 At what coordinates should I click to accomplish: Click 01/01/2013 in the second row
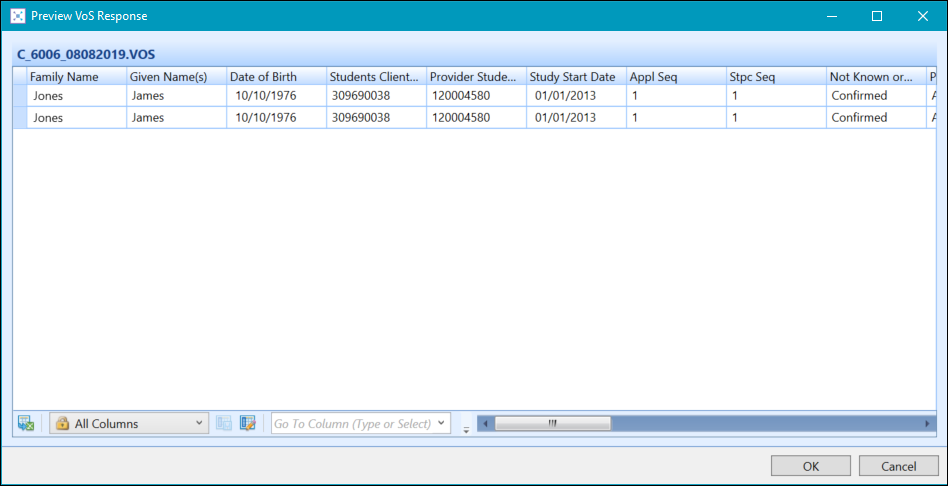[565, 118]
